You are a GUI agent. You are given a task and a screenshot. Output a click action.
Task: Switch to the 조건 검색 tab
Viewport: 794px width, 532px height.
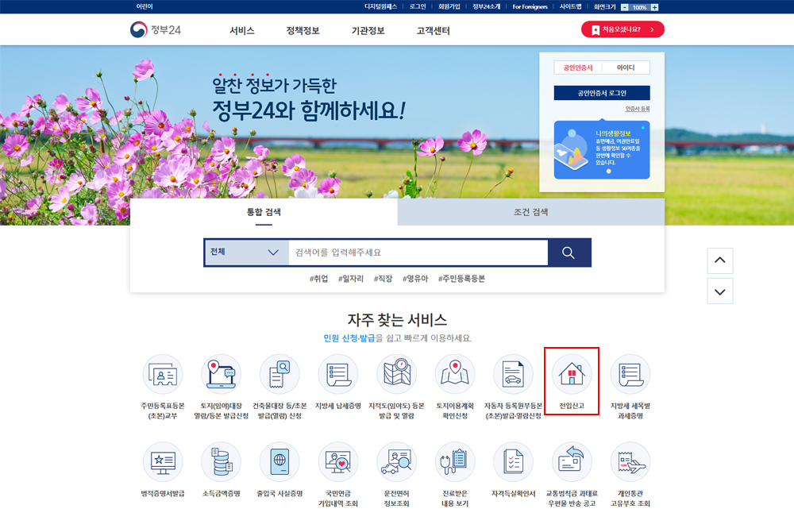click(x=530, y=211)
